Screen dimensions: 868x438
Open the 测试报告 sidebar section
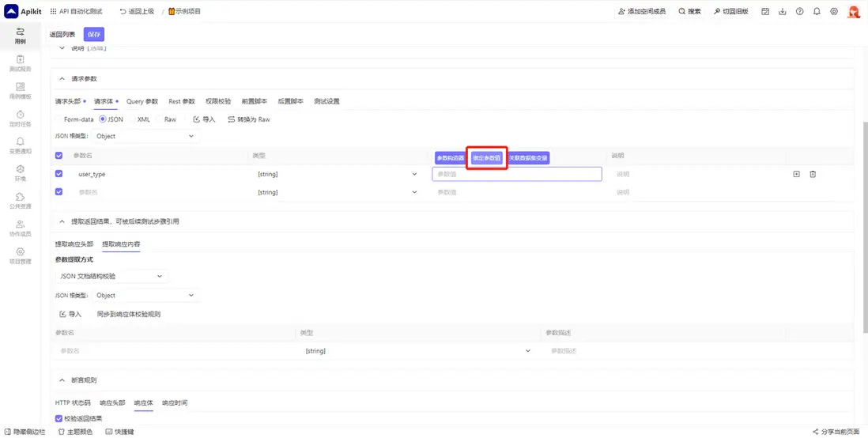point(20,64)
